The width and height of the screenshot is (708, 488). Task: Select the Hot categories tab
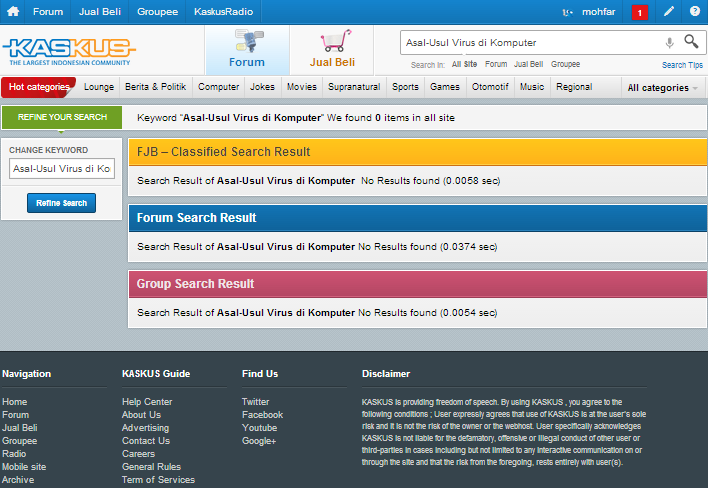pyautogui.click(x=39, y=87)
